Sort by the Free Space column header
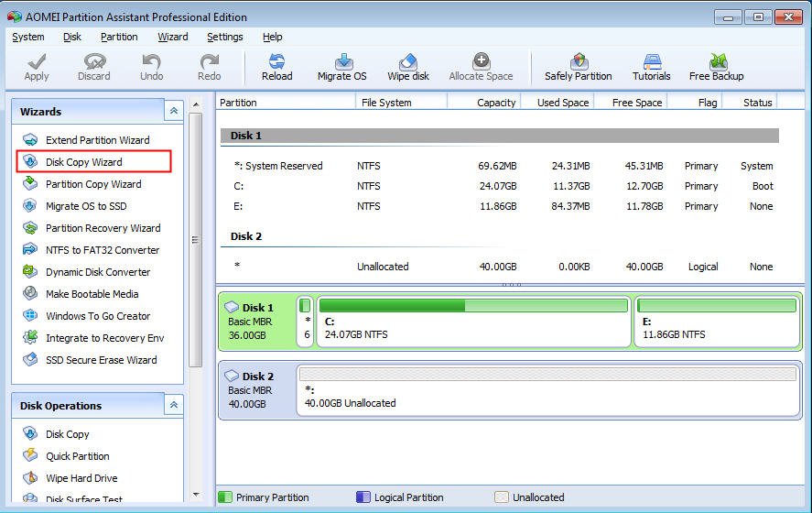This screenshot has height=513, width=812. click(632, 103)
